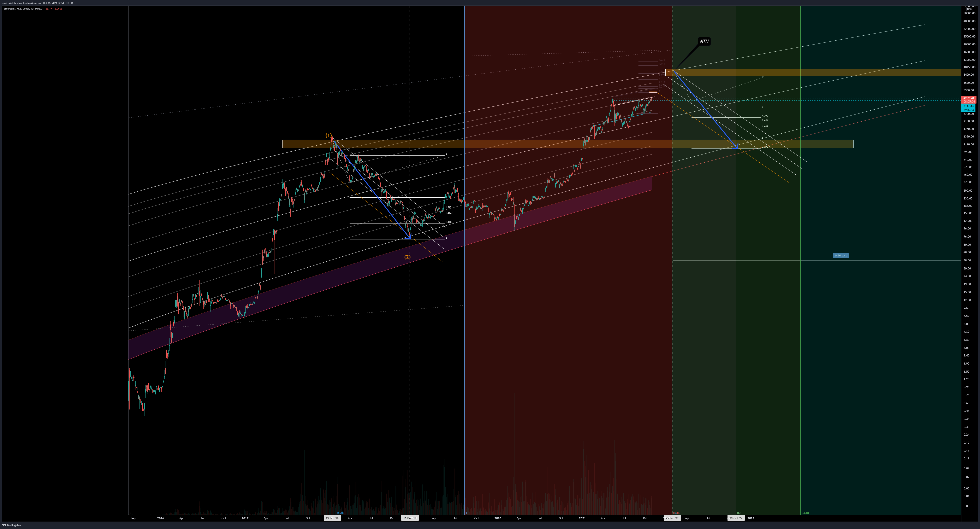Click the '16 Dec '18' date marker
This screenshot has width=980, height=529.
pyautogui.click(x=410, y=518)
